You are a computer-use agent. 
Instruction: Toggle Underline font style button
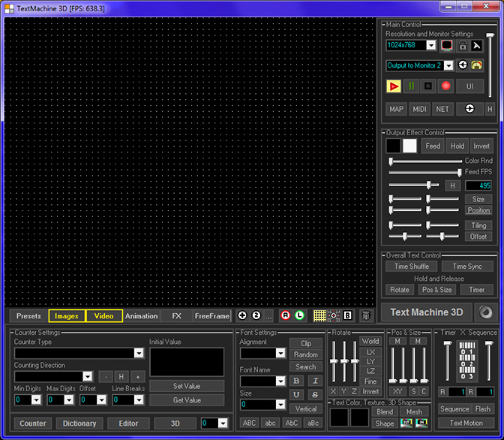(296, 395)
